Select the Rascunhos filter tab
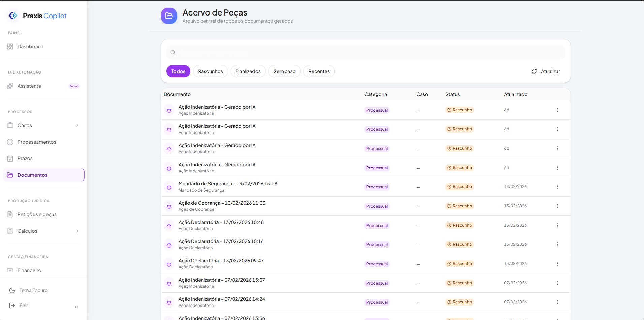Viewport: 644px width, 320px height. pyautogui.click(x=210, y=71)
